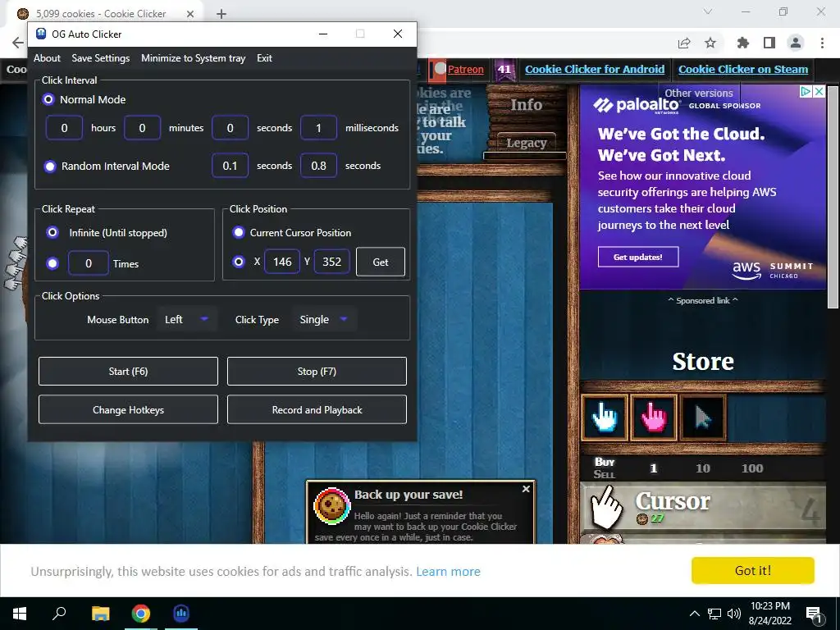The height and width of the screenshot is (630, 840).
Task: Open Windows Start menu
Action: (x=20, y=614)
